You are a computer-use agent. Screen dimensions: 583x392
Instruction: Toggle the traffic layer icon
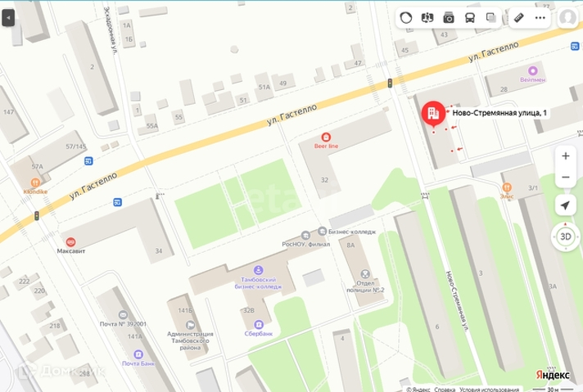point(405,17)
